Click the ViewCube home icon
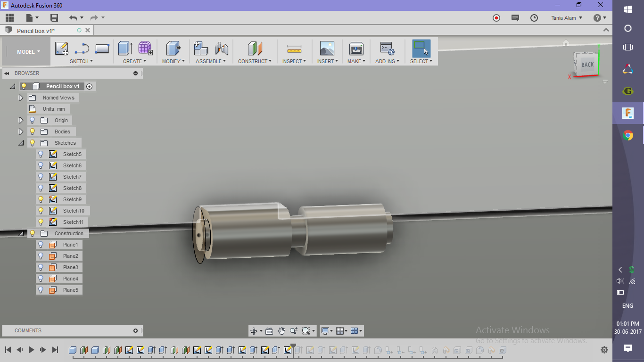This screenshot has width=644, height=362. [566, 43]
